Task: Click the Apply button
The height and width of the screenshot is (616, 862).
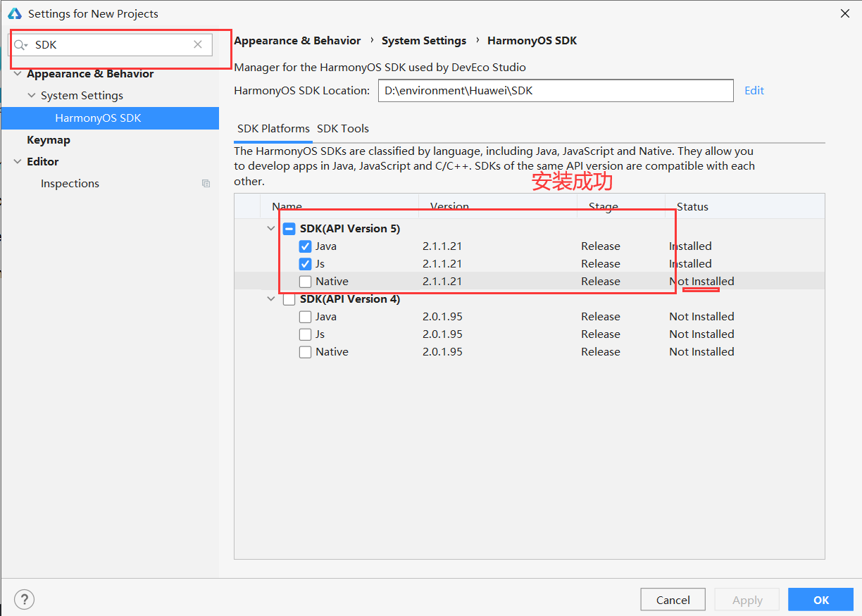Action: click(747, 600)
